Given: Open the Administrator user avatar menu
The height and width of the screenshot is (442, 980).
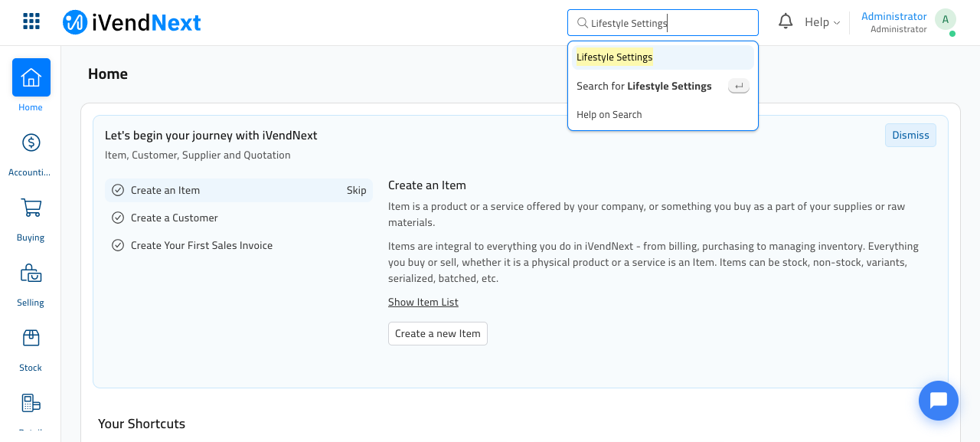Looking at the screenshot, I should point(946,20).
